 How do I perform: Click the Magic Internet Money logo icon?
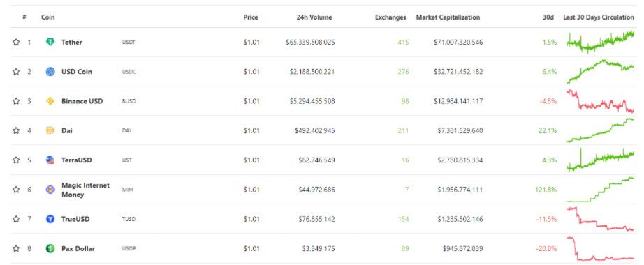tap(50, 190)
